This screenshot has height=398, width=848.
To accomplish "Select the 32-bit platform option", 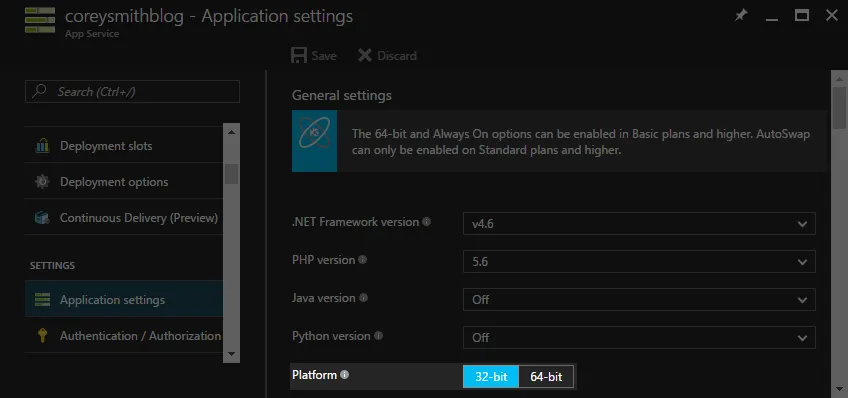I will click(x=491, y=376).
